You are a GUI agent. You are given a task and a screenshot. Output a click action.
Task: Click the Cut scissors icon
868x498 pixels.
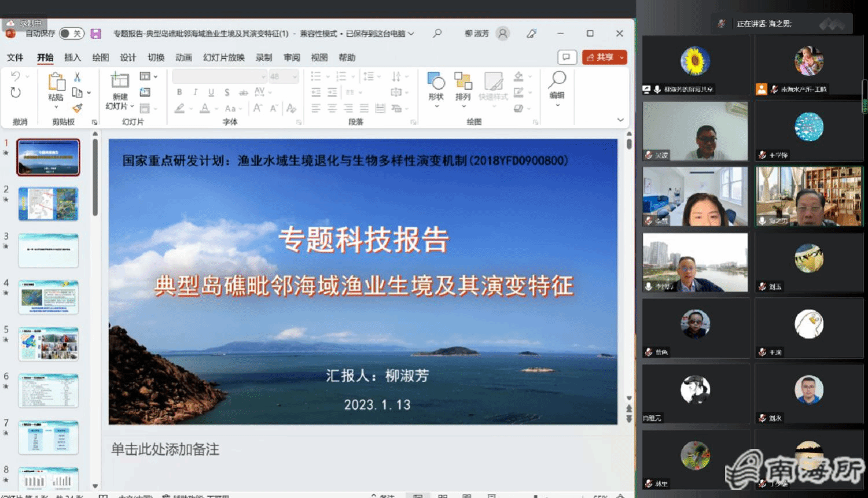pyautogui.click(x=77, y=77)
